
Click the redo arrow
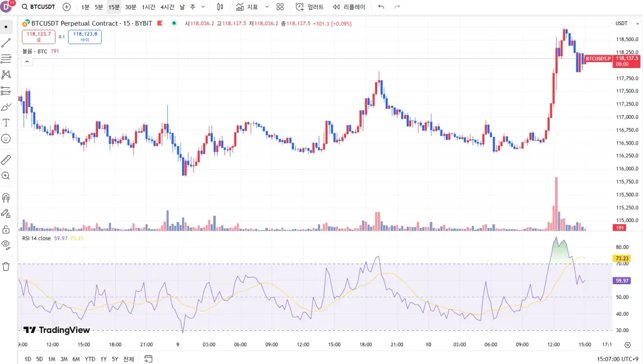(x=397, y=7)
